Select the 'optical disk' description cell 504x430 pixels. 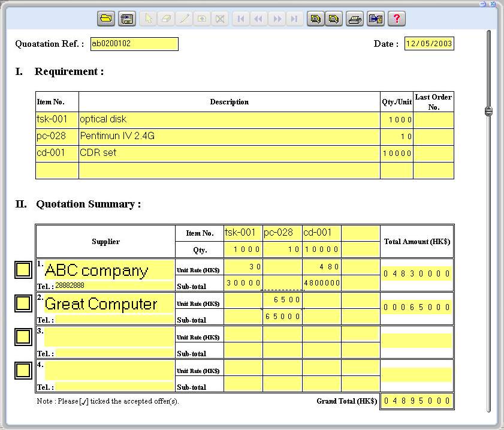coord(229,119)
